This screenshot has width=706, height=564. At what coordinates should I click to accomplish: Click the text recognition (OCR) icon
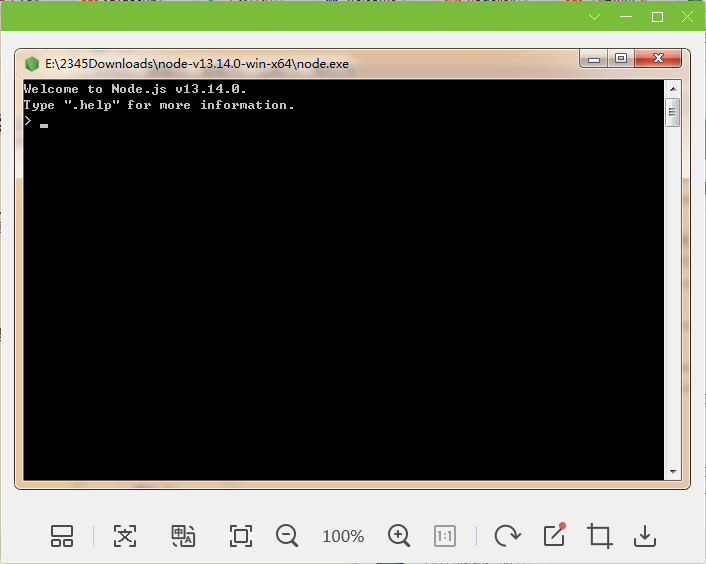click(125, 536)
